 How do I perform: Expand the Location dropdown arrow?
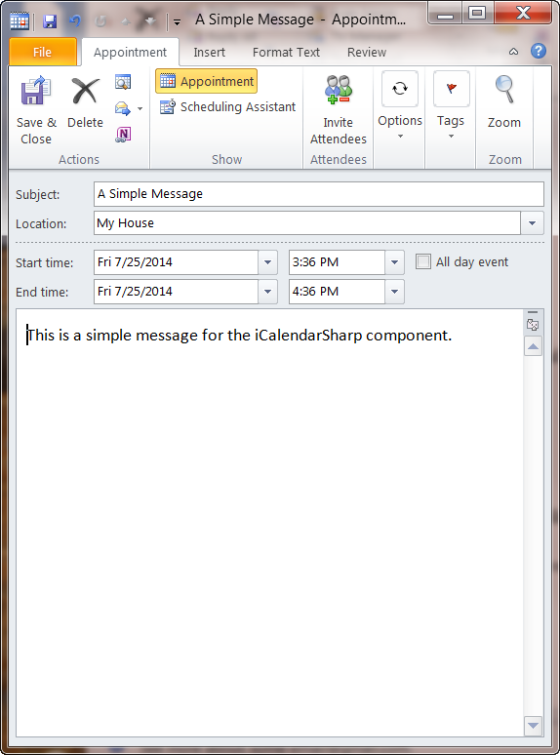(532, 223)
